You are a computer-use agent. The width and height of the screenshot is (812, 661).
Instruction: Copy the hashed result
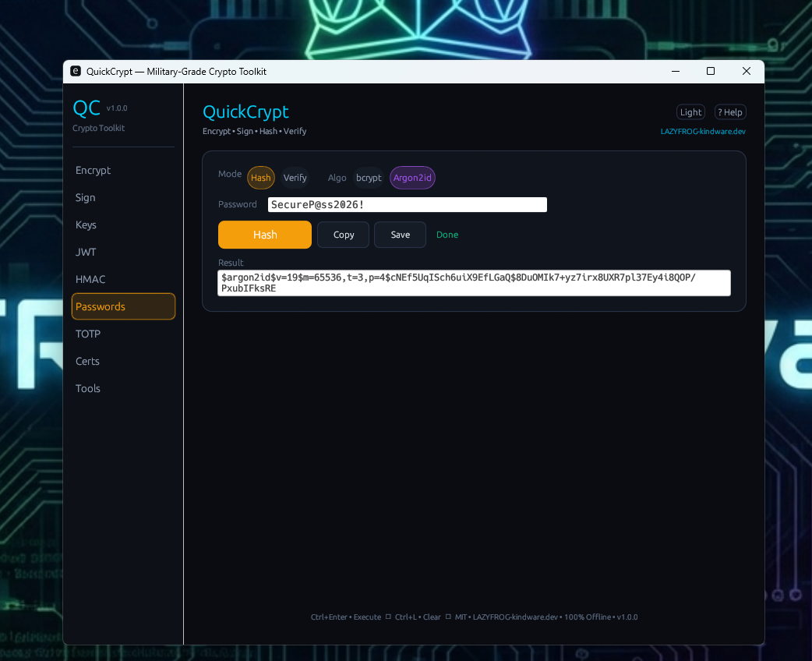pos(343,234)
